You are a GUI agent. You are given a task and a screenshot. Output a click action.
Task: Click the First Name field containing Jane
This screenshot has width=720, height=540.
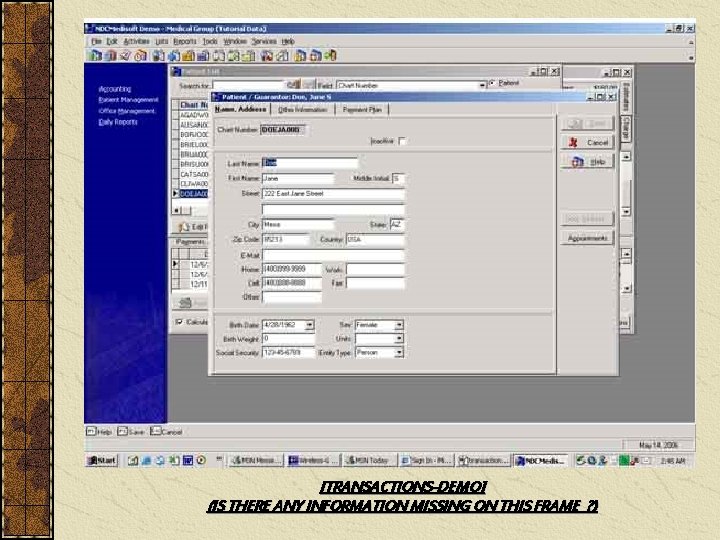(x=298, y=178)
